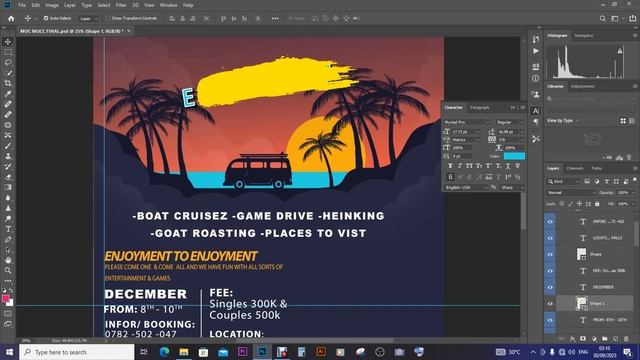The image size is (640, 360).
Task: Select the Hand tool
Action: (x=8, y=260)
